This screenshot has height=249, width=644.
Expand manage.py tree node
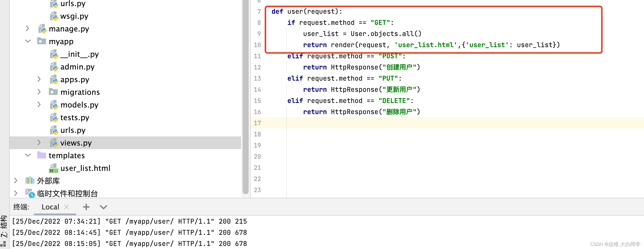click(x=27, y=29)
